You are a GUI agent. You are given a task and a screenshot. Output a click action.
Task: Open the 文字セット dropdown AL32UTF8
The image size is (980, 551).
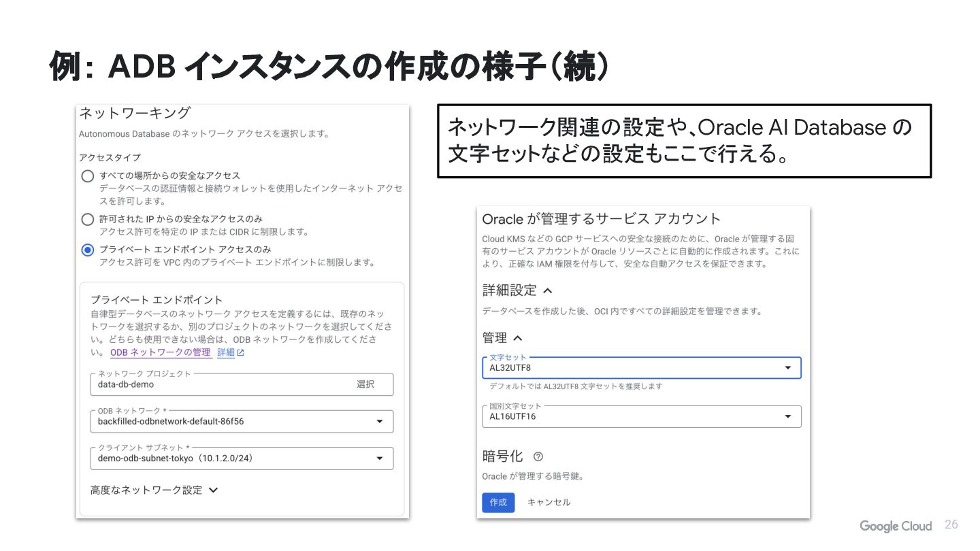coord(642,368)
